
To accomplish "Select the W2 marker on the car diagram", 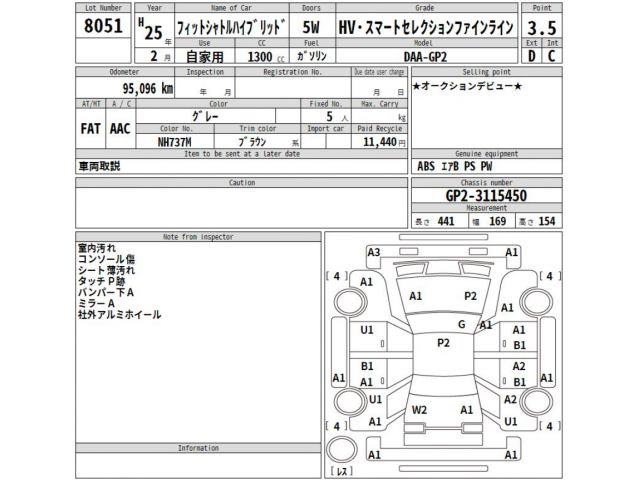I will 420,410.
